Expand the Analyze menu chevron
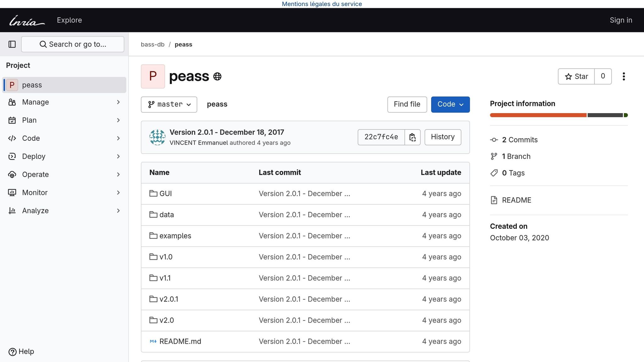The width and height of the screenshot is (644, 362). point(118,211)
